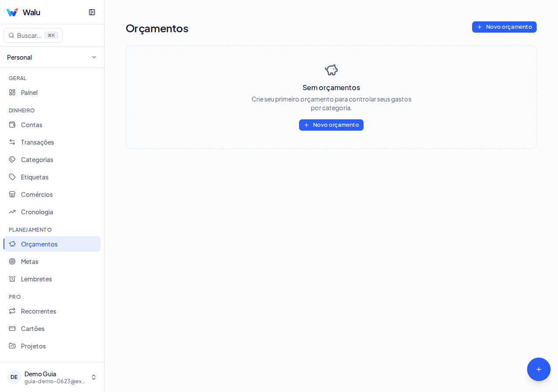Click the Categorias tags icon
This screenshot has width=558, height=392.
(12, 159)
